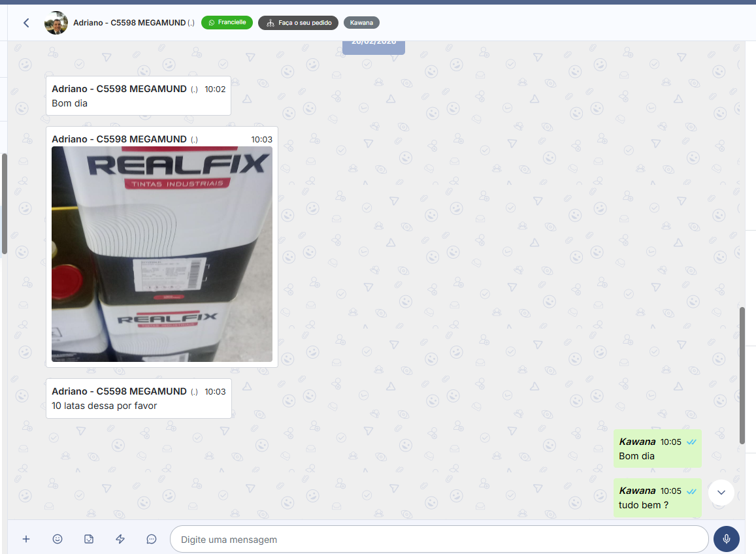
Task: Click the 'Faça o seu pedido' badge
Action: point(298,23)
